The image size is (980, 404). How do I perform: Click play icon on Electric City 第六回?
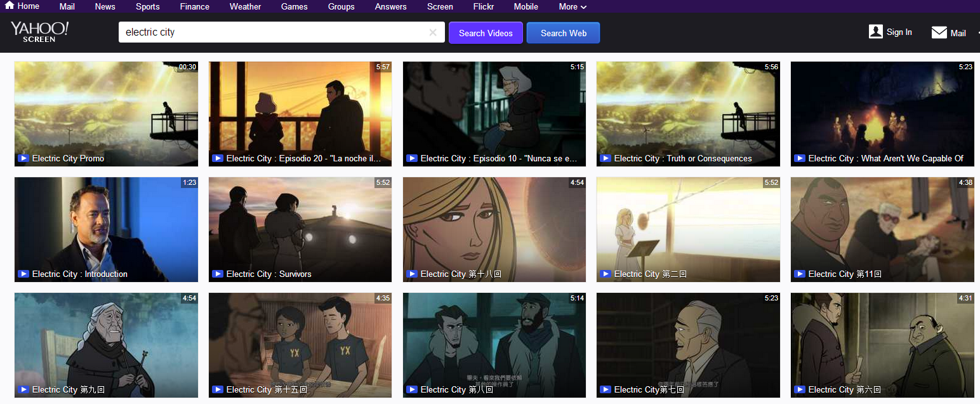click(800, 389)
